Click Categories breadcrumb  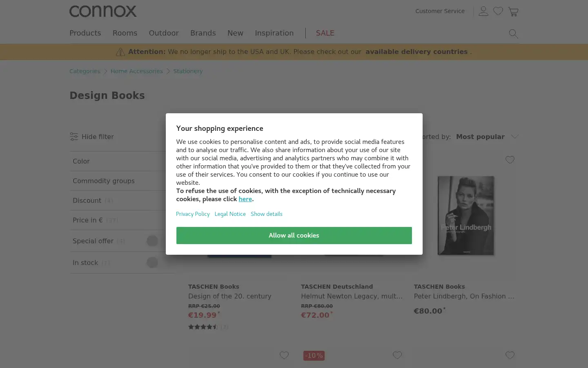85,71
